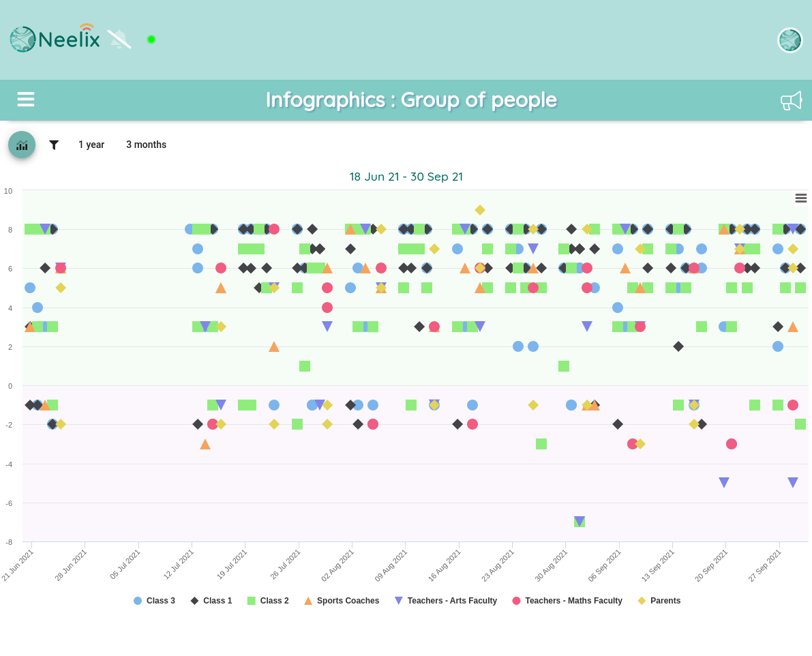Viewport: 812px width, 656px height.
Task: Click the Neelix logo
Action: pos(55,38)
